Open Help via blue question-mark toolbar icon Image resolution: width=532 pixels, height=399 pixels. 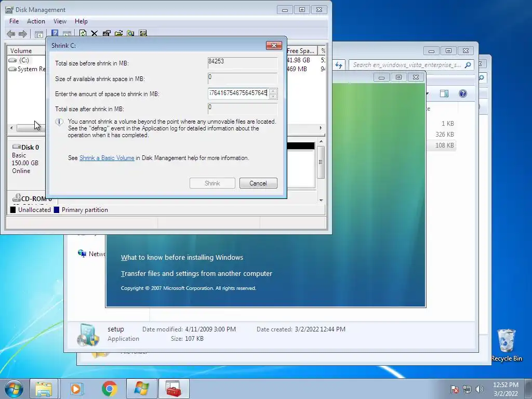(x=55, y=33)
